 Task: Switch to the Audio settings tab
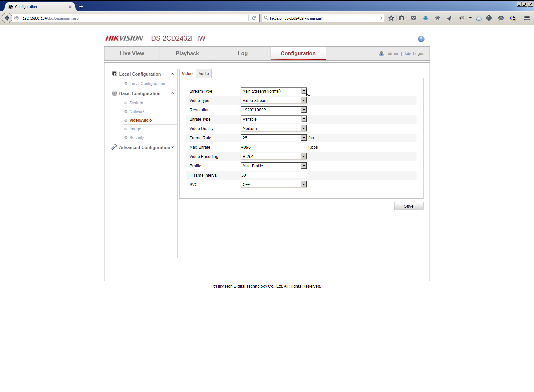pyautogui.click(x=204, y=74)
